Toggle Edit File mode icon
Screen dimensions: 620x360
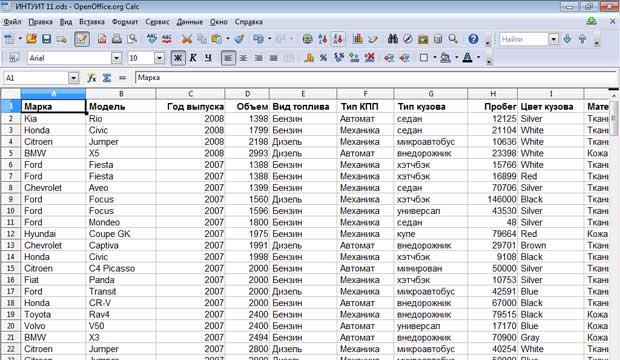pos(82,39)
